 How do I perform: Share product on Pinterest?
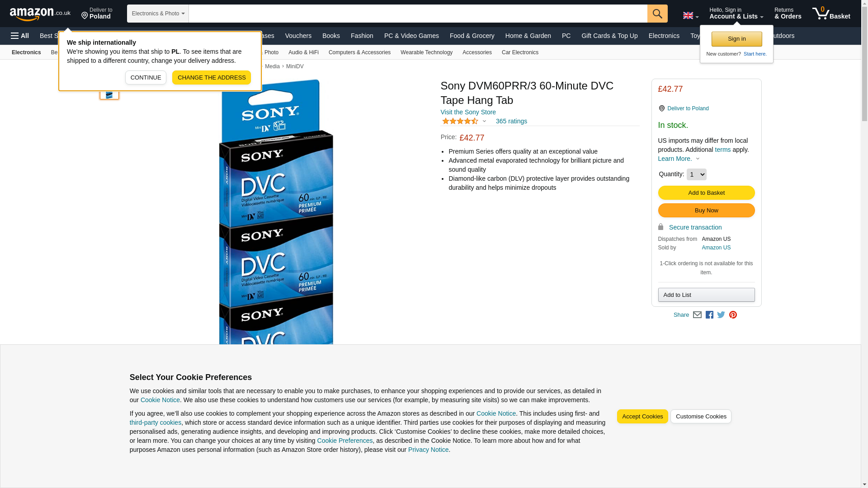point(733,315)
